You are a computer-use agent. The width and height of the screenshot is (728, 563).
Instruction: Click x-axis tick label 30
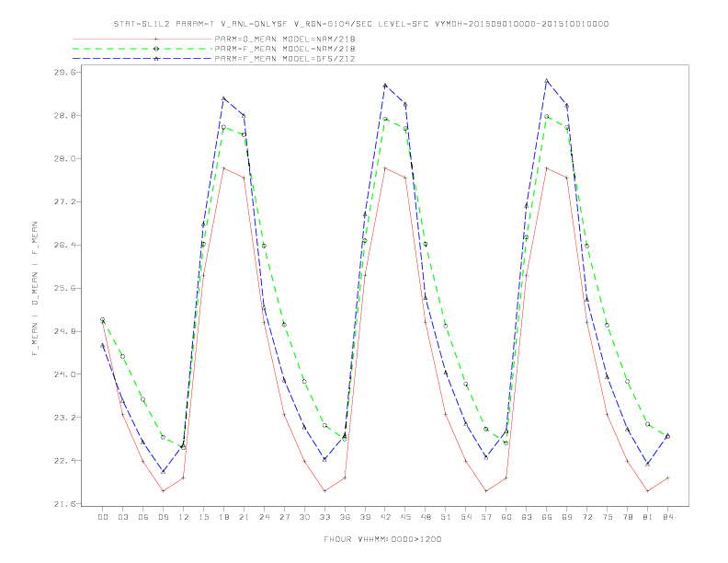click(304, 517)
